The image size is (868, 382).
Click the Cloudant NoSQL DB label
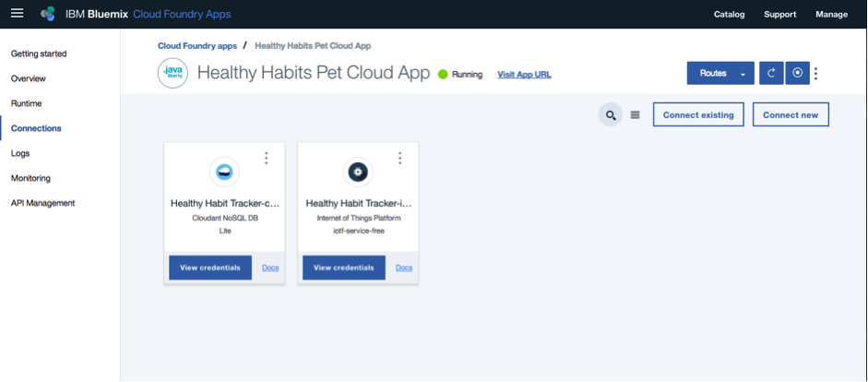coord(225,218)
